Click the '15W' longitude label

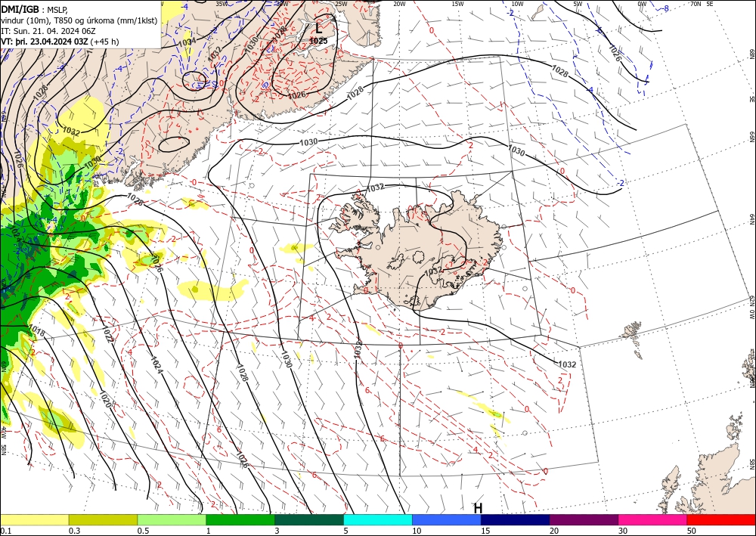[457, 5]
